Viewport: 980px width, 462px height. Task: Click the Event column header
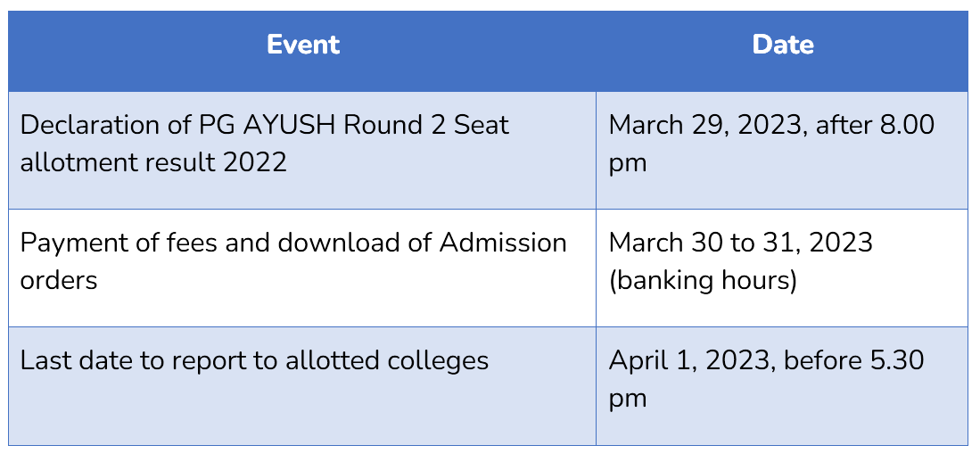303,45
